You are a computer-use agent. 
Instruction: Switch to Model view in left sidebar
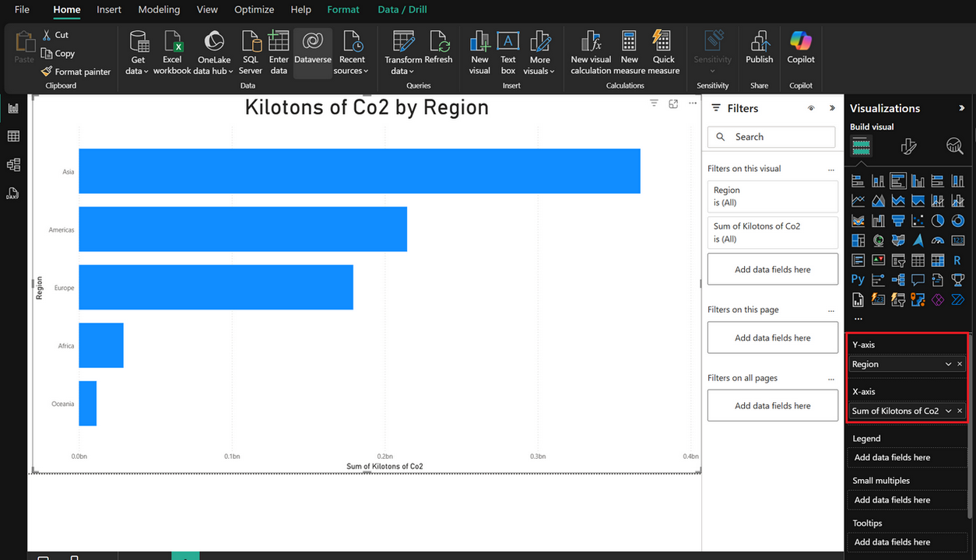click(x=13, y=165)
